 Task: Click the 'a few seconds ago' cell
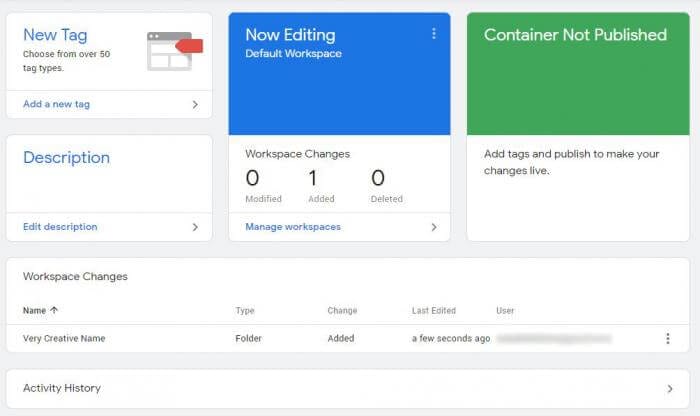[451, 338]
